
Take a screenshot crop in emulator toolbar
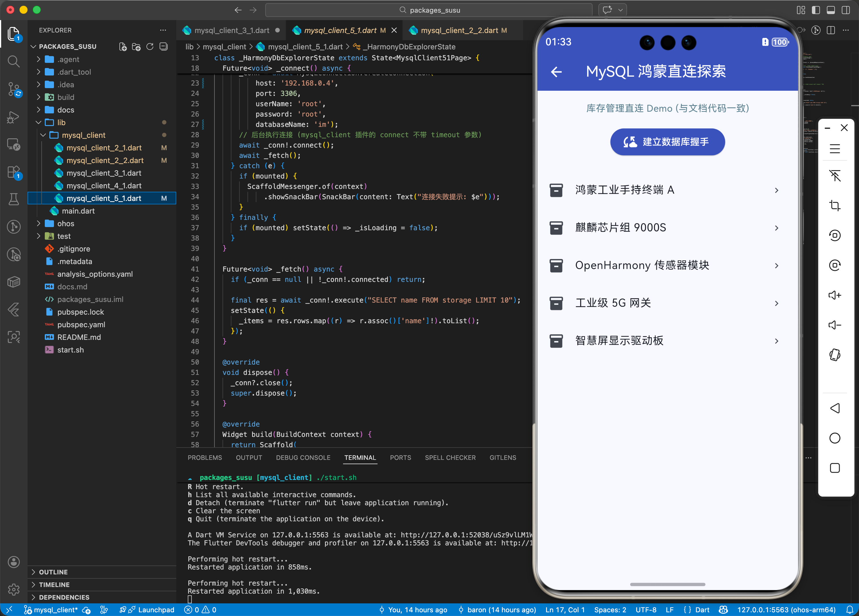coord(835,205)
